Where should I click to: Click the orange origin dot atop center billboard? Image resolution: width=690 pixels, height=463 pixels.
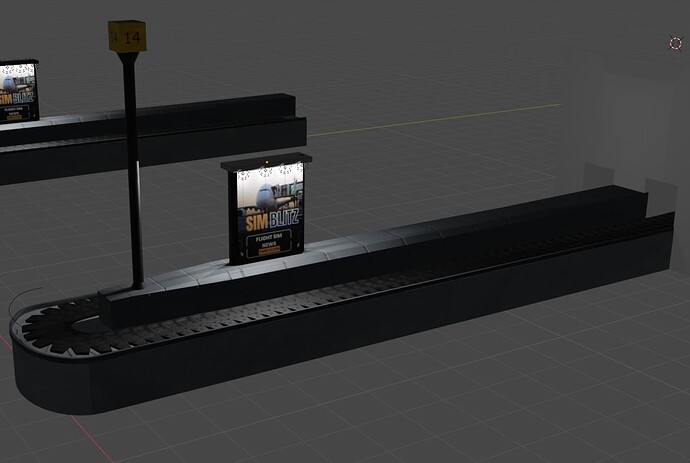[x=266, y=161]
